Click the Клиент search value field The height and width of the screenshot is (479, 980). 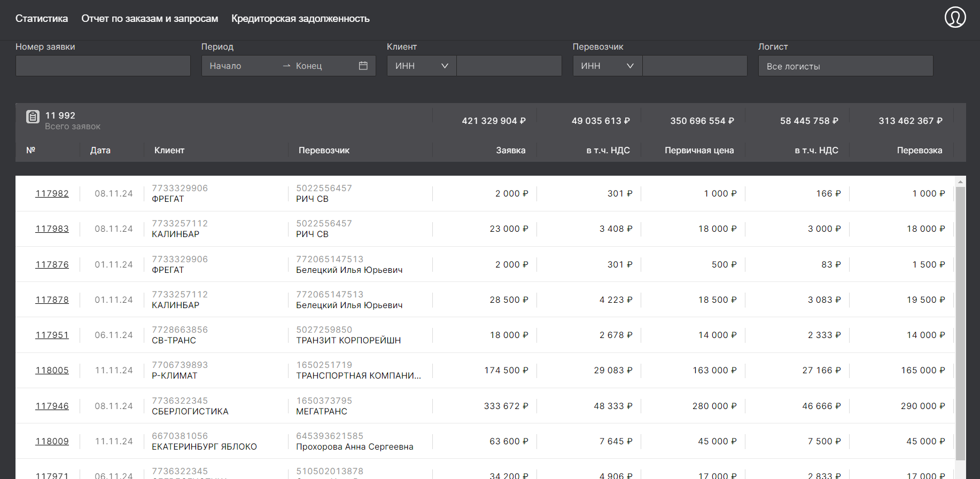509,66
